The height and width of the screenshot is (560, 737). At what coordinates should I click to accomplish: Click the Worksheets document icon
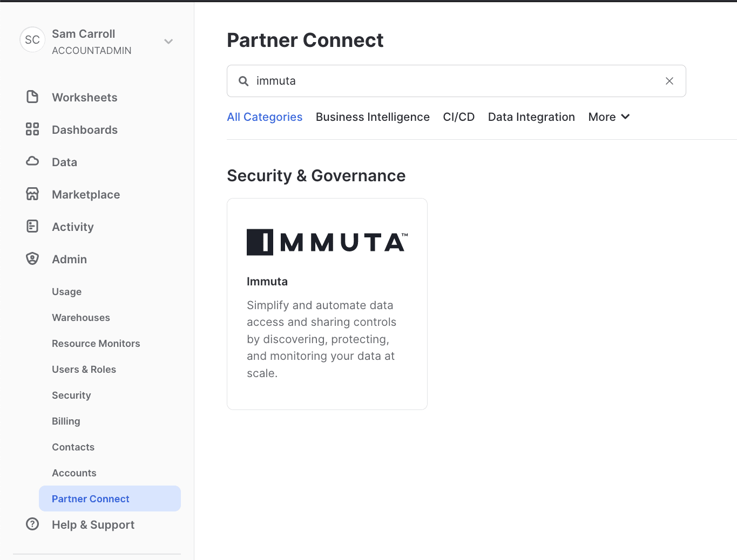click(32, 97)
